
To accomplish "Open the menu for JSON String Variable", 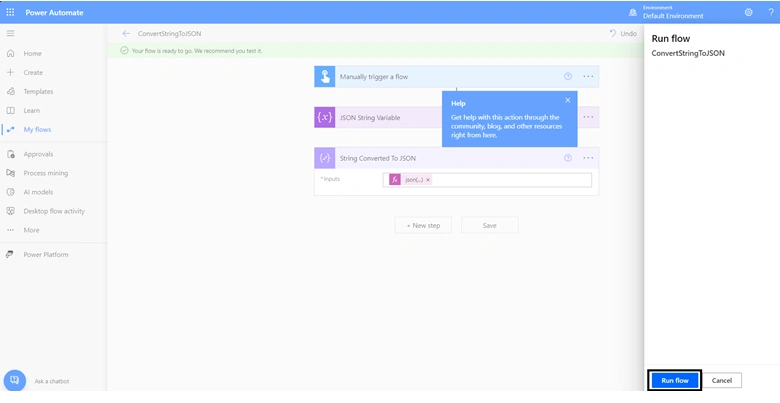I will click(588, 117).
